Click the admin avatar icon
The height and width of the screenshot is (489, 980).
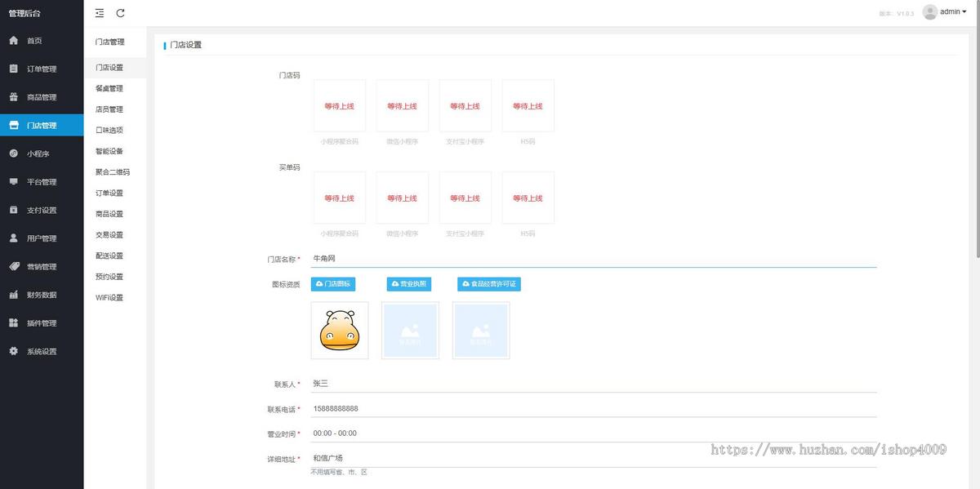click(x=929, y=11)
